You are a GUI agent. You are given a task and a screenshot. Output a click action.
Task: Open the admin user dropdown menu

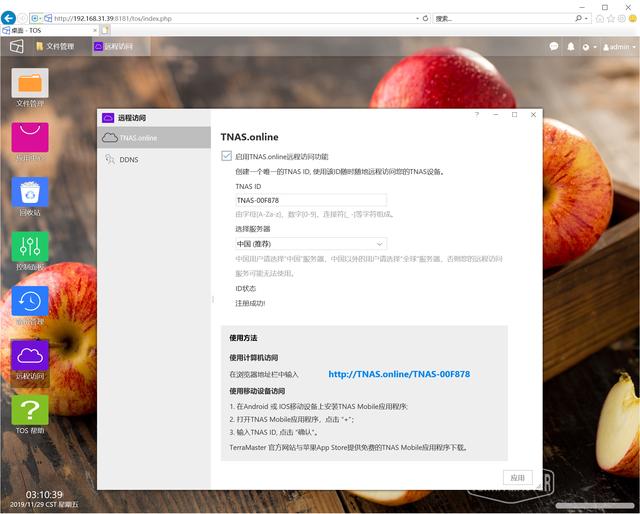pyautogui.click(x=615, y=46)
